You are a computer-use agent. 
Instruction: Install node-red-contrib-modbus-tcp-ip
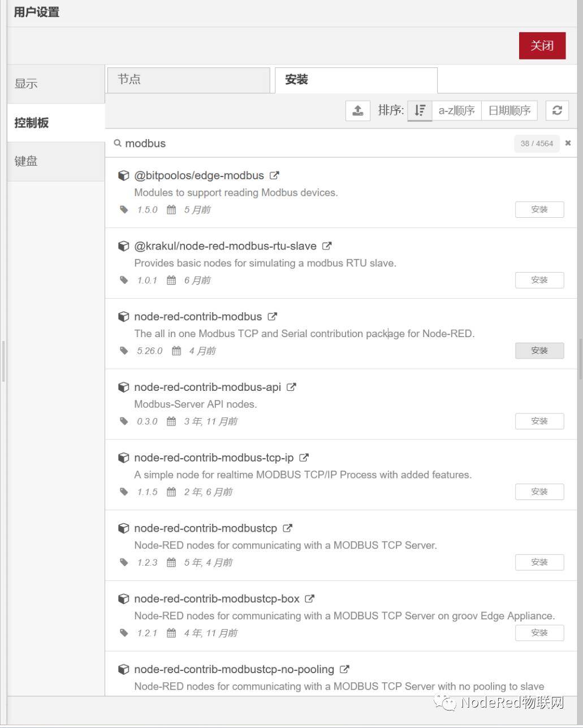(539, 492)
